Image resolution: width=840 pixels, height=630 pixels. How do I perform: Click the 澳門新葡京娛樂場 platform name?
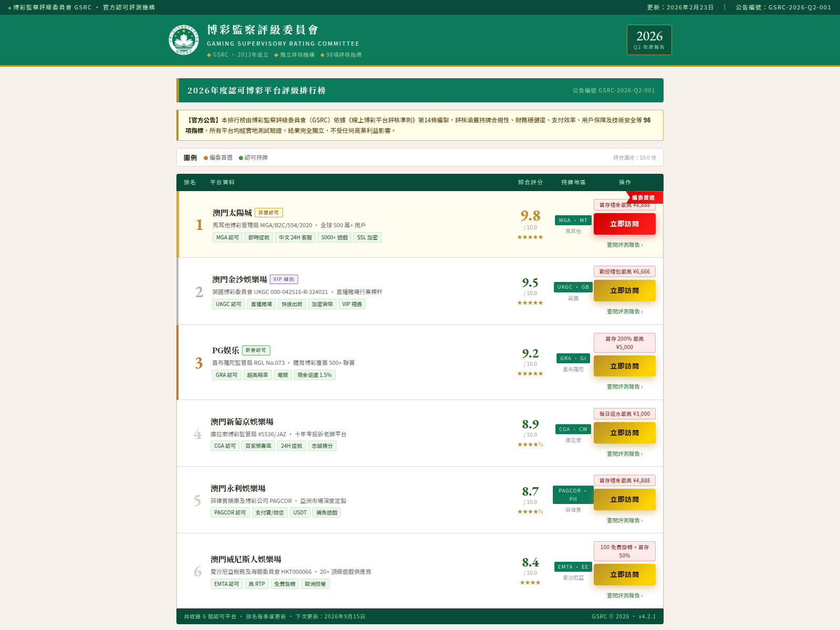click(242, 422)
